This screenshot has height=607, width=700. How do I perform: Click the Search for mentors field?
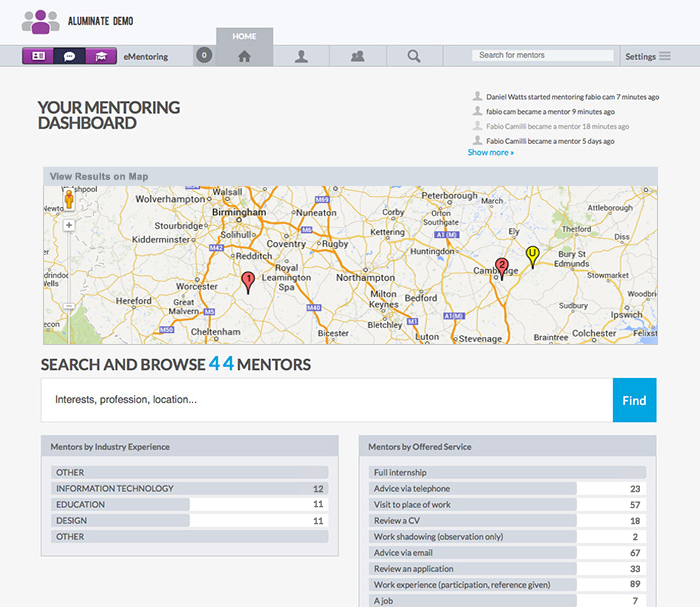coord(543,56)
